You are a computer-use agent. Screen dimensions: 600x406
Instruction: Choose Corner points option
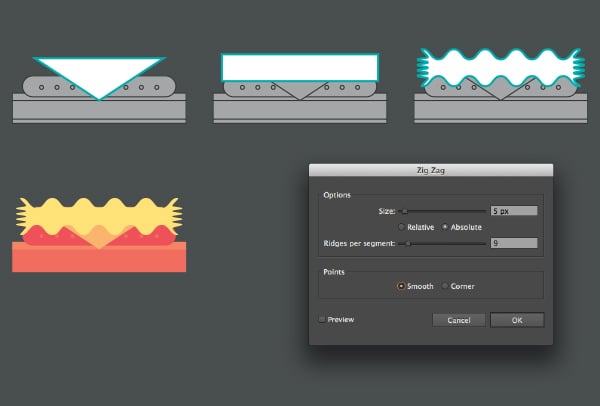445,286
